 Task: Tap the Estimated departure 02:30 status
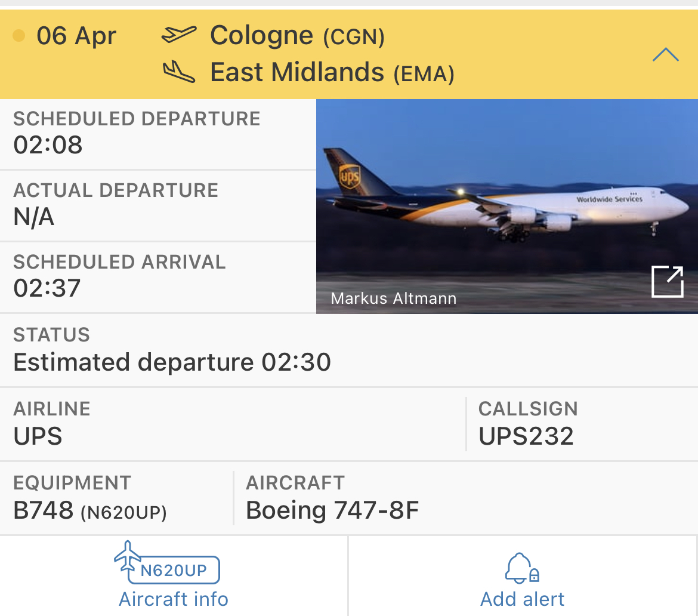click(x=172, y=362)
